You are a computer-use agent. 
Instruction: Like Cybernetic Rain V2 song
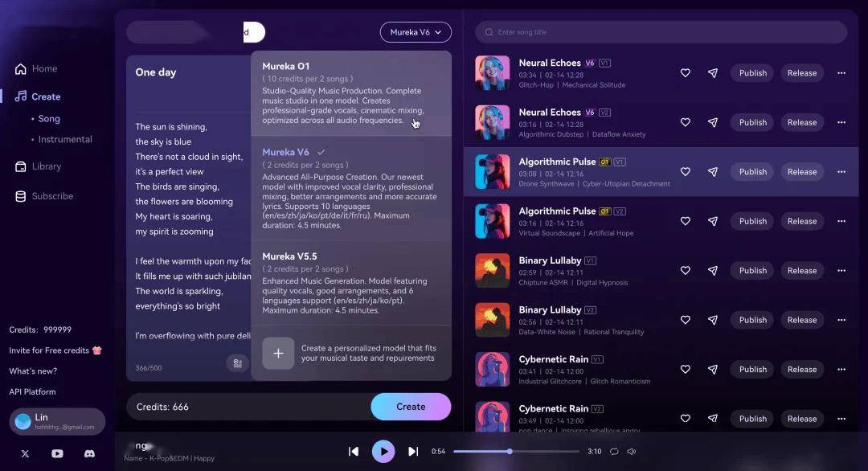686,419
